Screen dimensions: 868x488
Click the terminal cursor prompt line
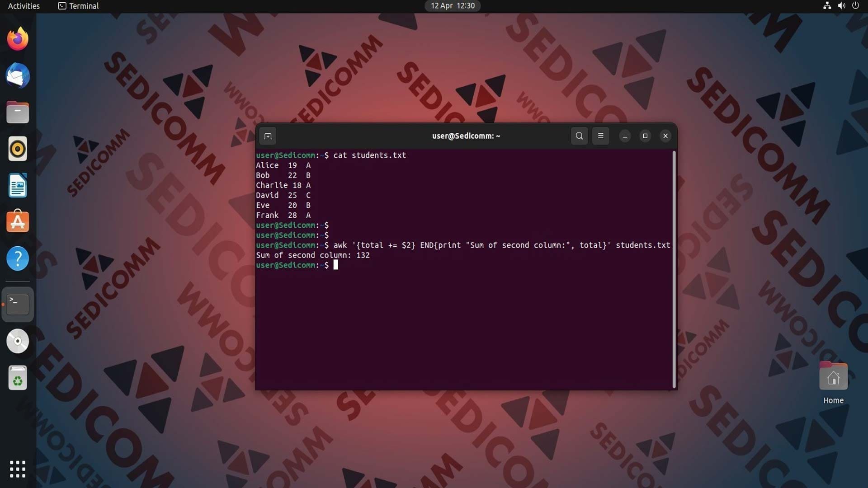click(x=297, y=265)
